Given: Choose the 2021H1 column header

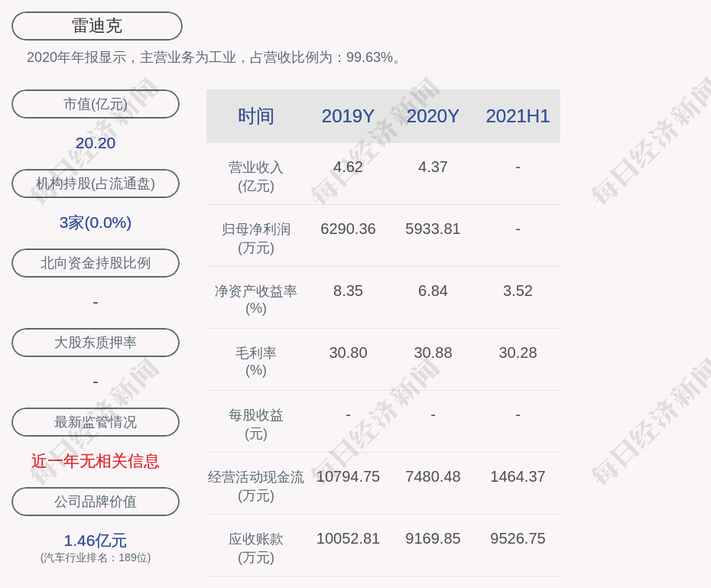Looking at the screenshot, I should [x=518, y=116].
